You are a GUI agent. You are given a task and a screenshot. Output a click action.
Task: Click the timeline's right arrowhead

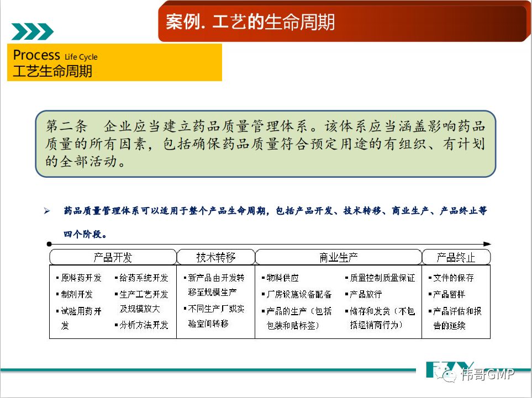pos(487,243)
